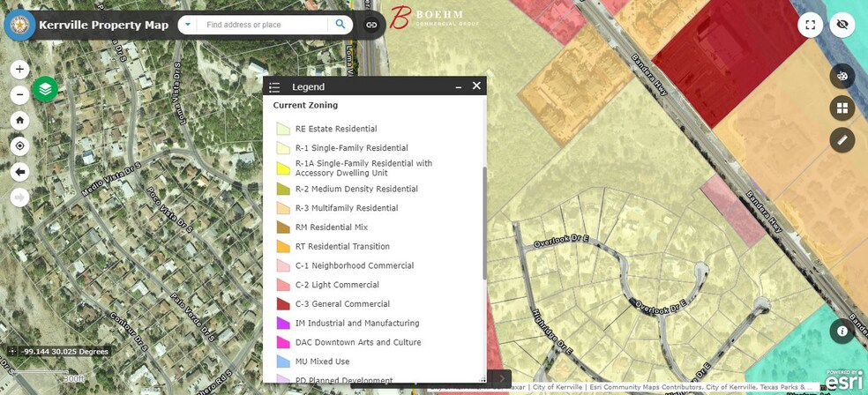This screenshot has width=868, height=395.
Task: Open the share link button
Action: [x=371, y=25]
